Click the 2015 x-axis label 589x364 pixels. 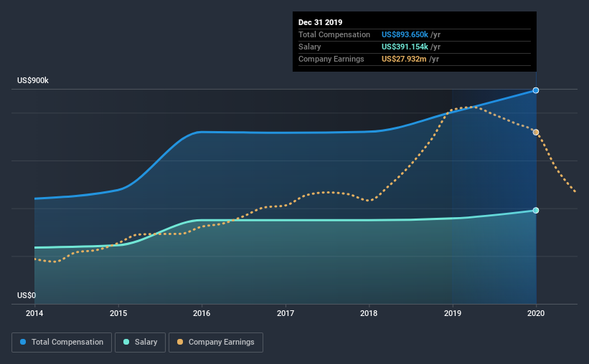pyautogui.click(x=118, y=313)
